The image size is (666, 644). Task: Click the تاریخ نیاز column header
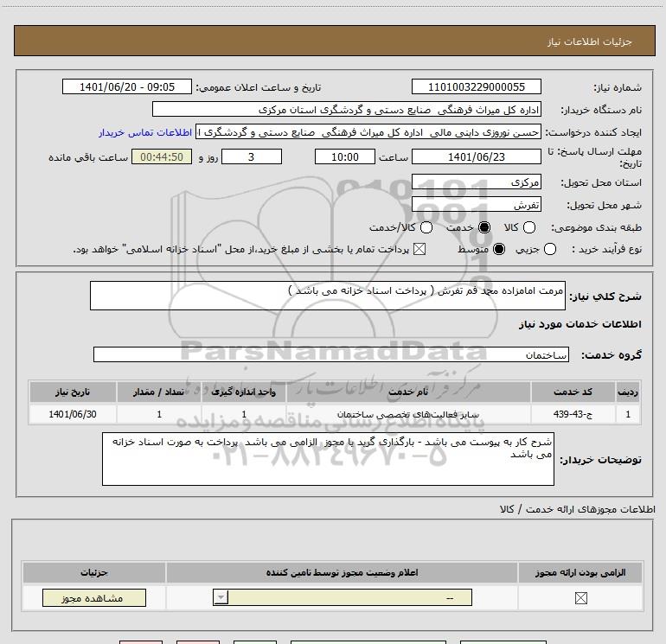73,392
